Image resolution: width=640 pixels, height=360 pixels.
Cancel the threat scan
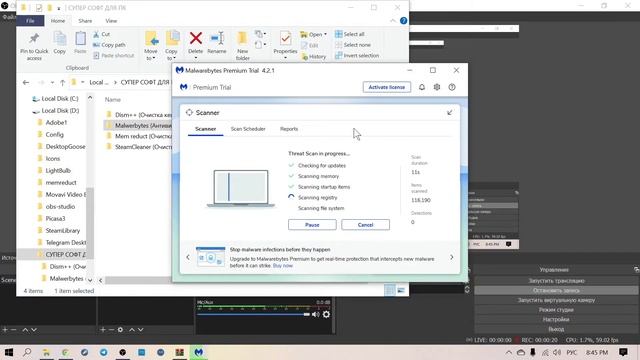pos(365,225)
